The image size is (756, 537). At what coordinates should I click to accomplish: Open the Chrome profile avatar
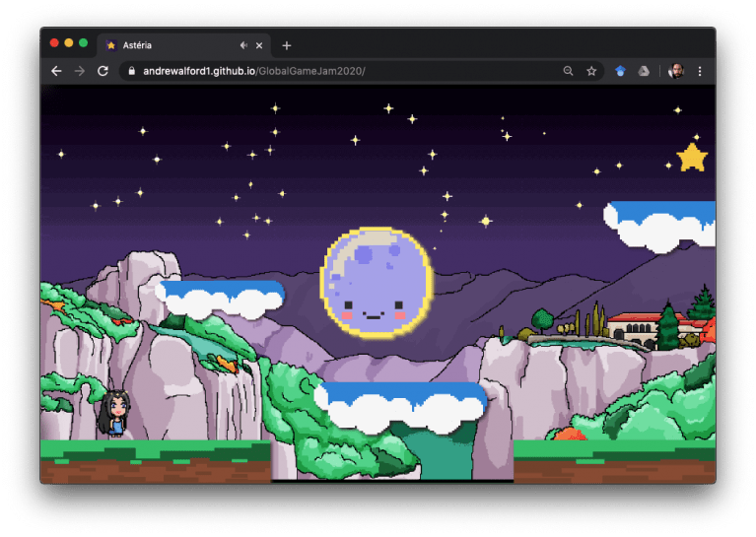pos(676,71)
